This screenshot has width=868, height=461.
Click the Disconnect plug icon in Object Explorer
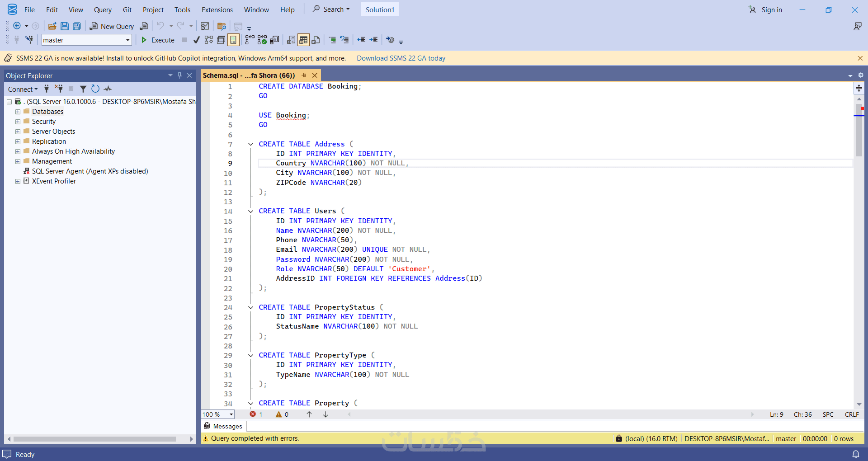[59, 89]
